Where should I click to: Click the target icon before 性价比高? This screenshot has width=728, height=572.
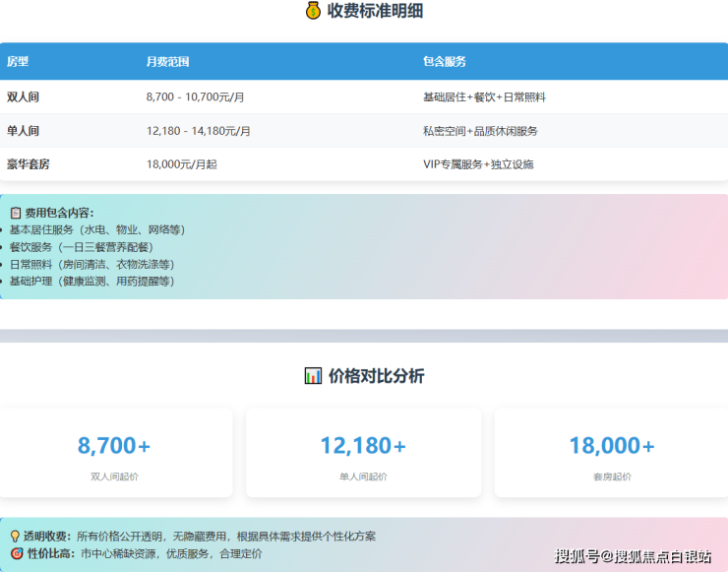coord(15,553)
